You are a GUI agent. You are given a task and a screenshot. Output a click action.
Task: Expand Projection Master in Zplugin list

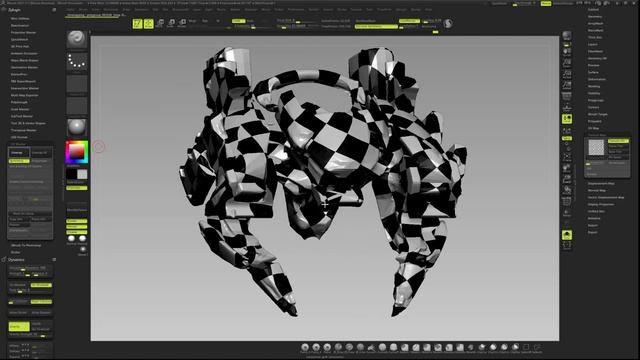[23, 32]
